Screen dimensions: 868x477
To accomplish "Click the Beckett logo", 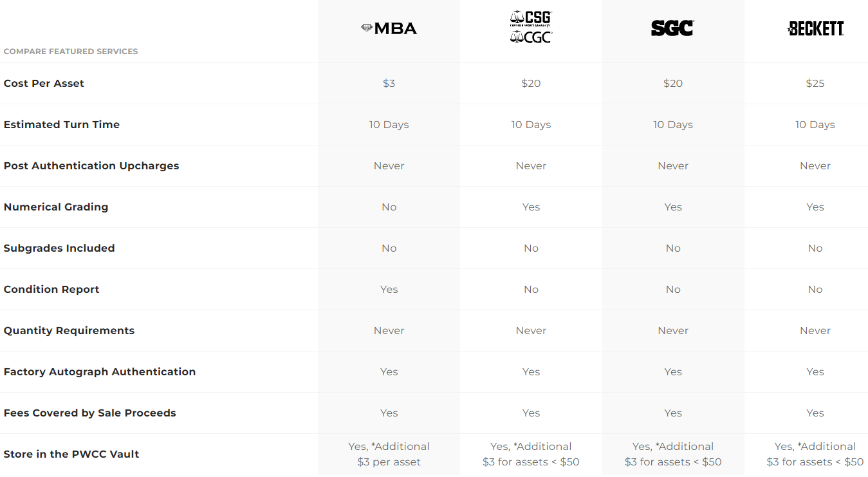I will tap(815, 28).
